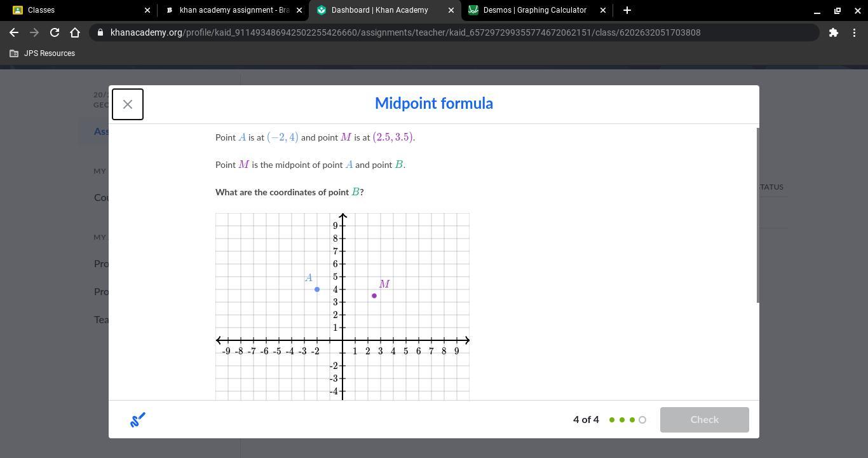Open the browser extensions menu
868x458 pixels.
tap(834, 32)
